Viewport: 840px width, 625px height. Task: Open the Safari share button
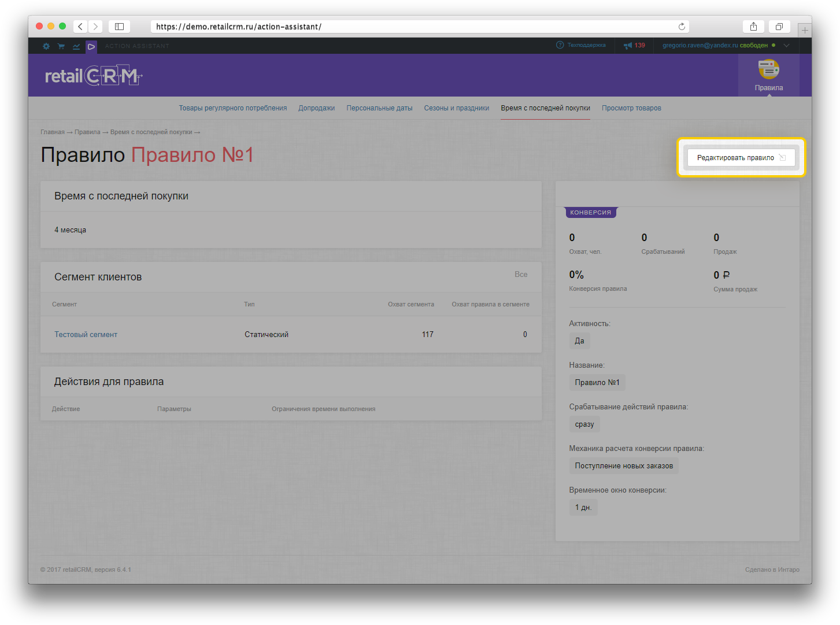[753, 27]
